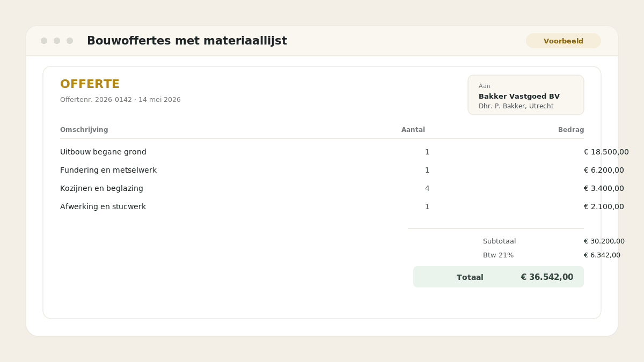Click quantity 1 in Fundering en metselwerk row
The image size is (644, 362).
click(x=427, y=170)
